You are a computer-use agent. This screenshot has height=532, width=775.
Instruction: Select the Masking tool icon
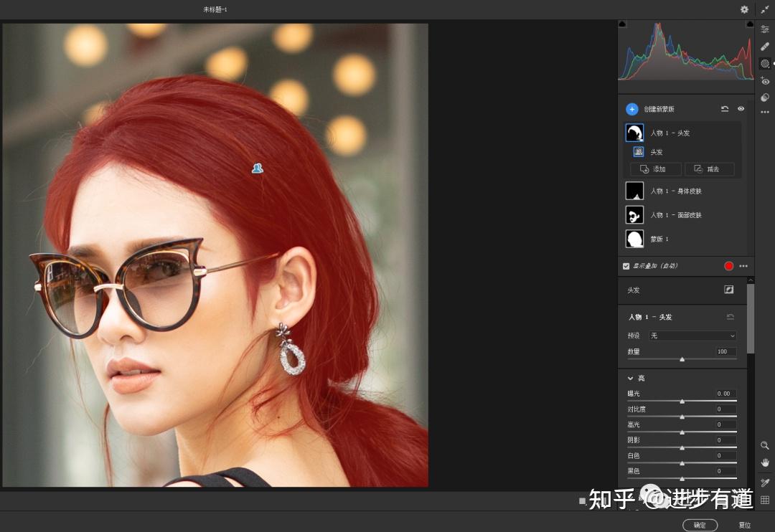765,64
